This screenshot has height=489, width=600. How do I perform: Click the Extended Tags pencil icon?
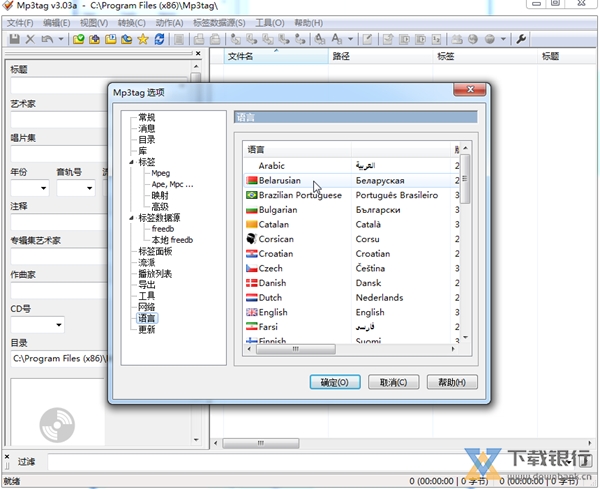point(367,39)
